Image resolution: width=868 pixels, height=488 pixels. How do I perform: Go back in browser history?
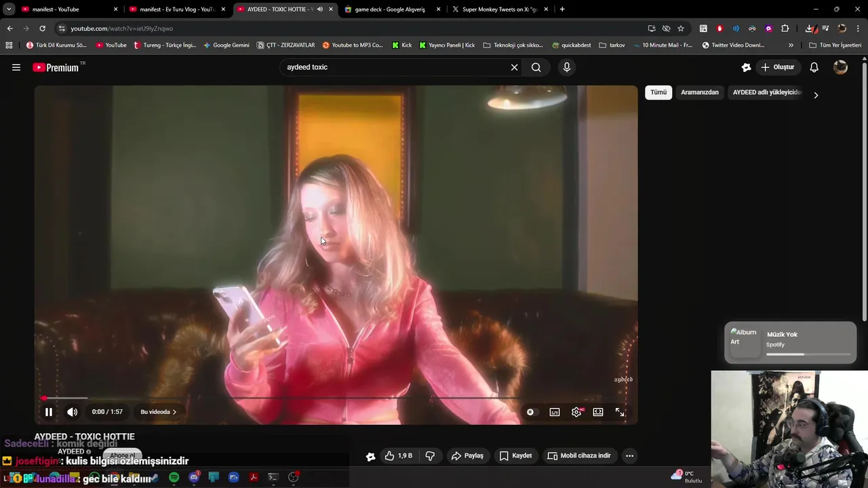[x=9, y=28]
